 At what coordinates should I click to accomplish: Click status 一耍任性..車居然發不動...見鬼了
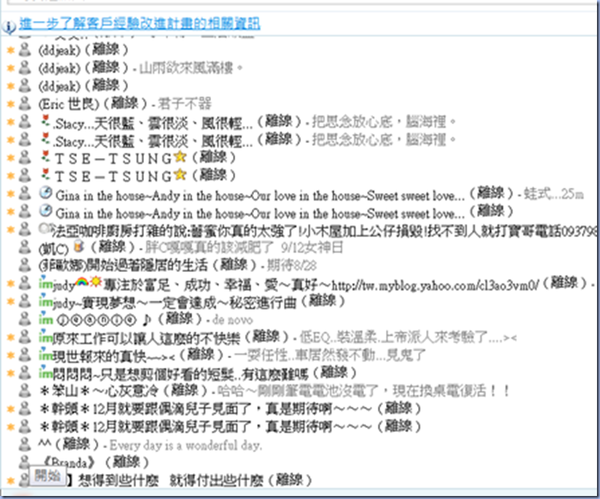329,356
